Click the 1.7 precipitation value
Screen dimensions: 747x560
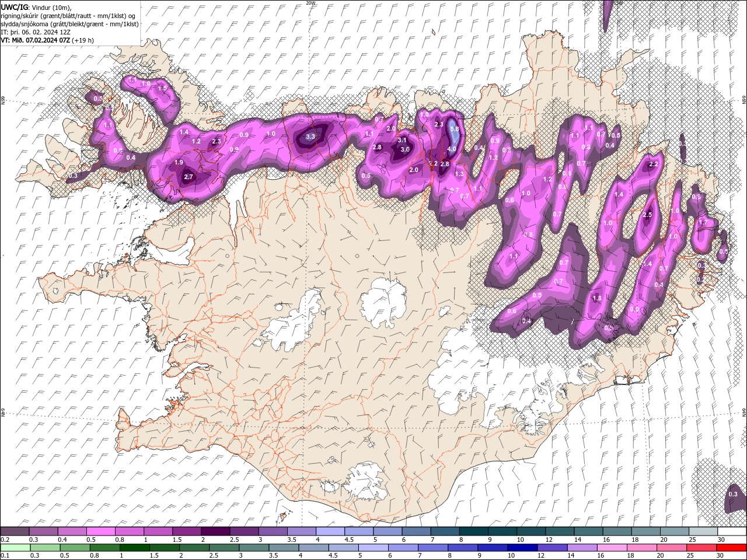tap(703, 222)
